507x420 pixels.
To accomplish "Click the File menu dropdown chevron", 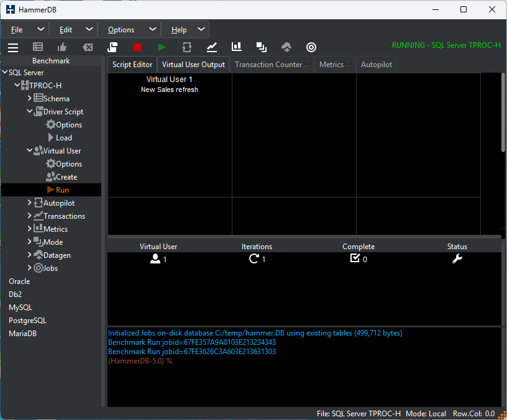I will [x=41, y=29].
